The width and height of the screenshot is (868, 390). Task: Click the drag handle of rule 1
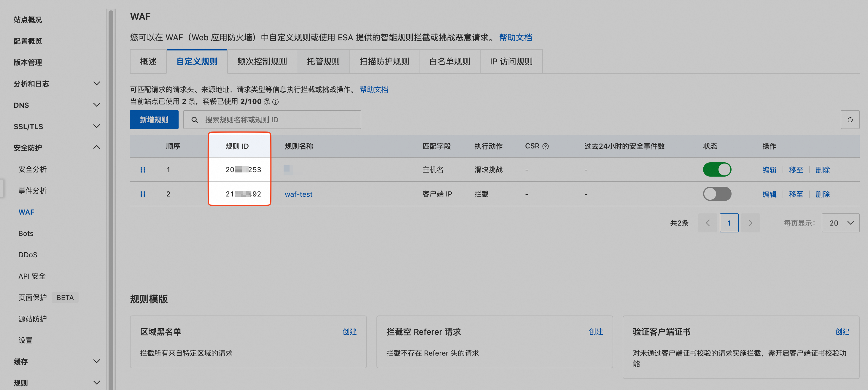pos(143,169)
